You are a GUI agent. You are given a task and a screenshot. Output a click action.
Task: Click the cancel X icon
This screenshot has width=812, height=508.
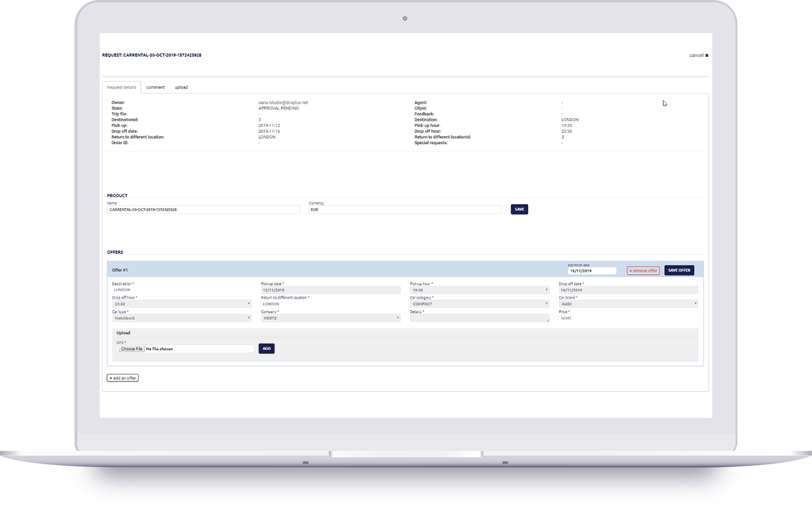(706, 55)
